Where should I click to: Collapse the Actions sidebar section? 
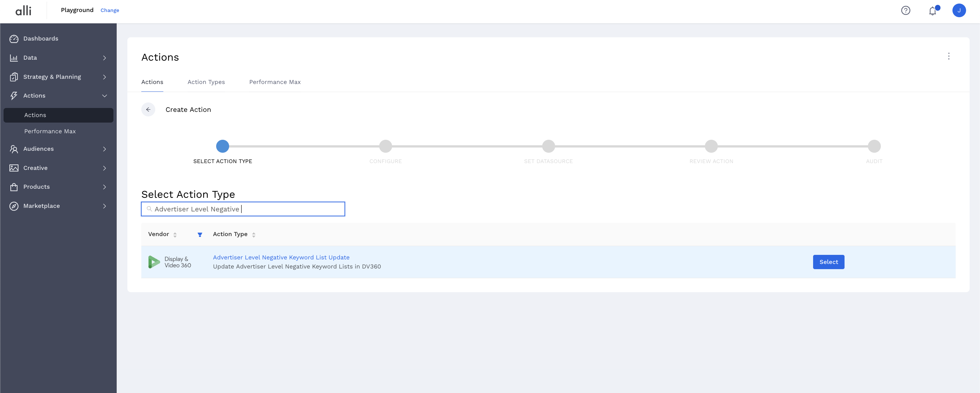pos(104,96)
